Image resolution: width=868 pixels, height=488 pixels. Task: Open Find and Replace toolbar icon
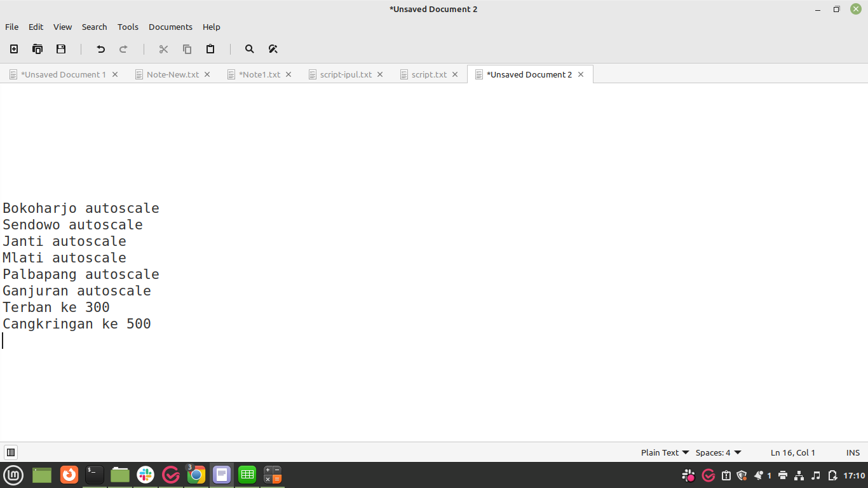[273, 49]
